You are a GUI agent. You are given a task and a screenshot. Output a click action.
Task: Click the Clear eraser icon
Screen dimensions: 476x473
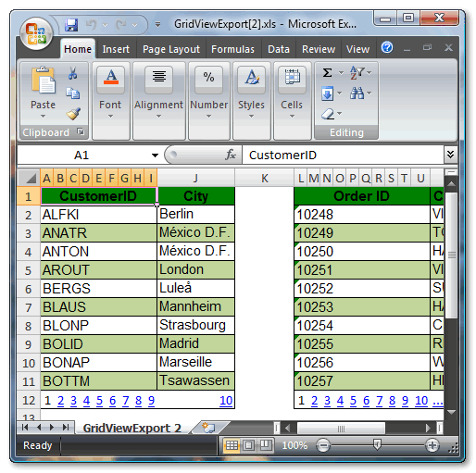(x=328, y=114)
